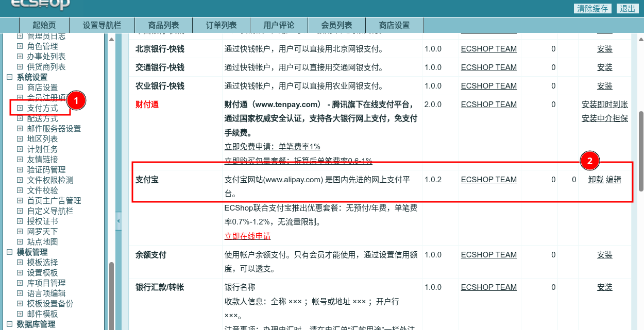This screenshot has width=644, height=330.
Task: Click icon beside 站点地图 in sidebar
Action: point(20,242)
